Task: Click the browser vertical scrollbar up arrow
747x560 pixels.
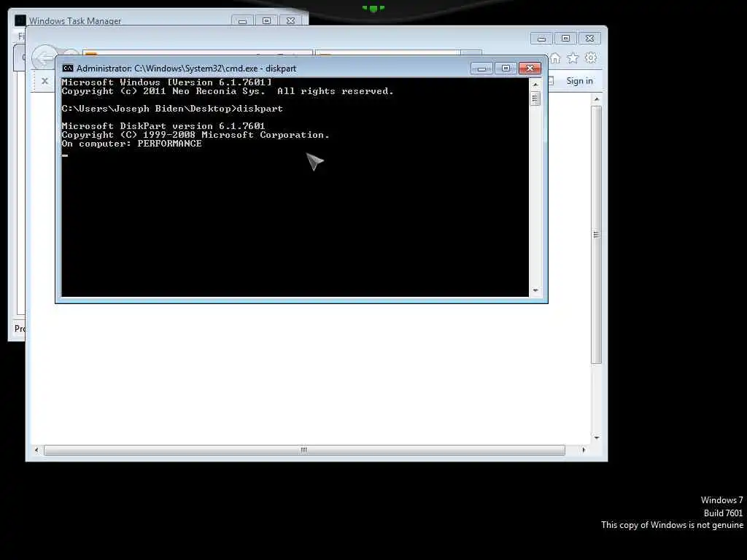Action: pos(597,99)
